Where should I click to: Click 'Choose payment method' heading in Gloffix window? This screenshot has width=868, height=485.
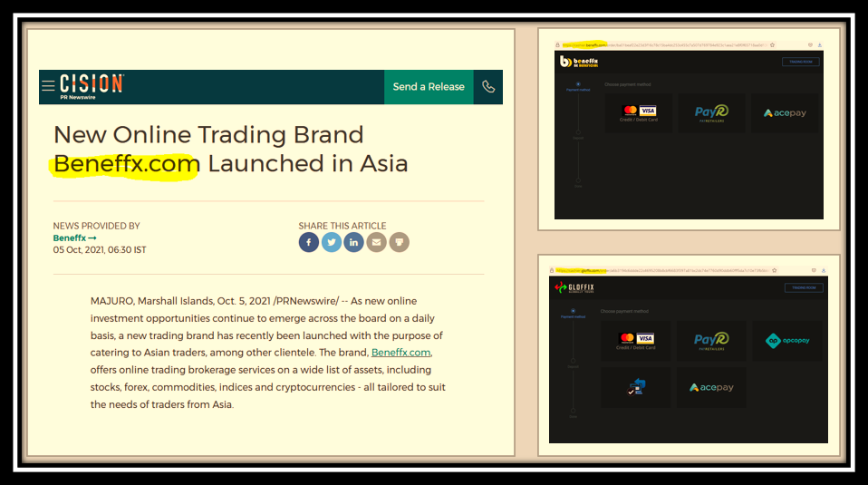tap(624, 311)
